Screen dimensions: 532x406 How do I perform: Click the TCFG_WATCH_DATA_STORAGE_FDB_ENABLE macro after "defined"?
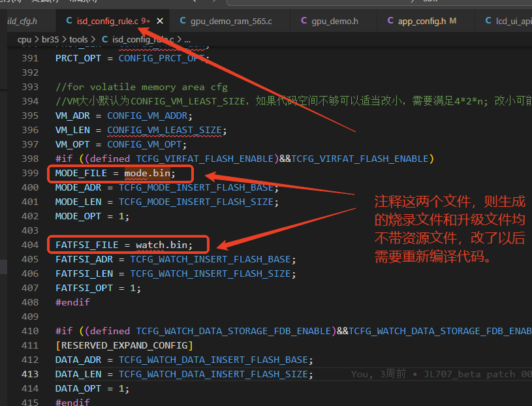coord(234,331)
